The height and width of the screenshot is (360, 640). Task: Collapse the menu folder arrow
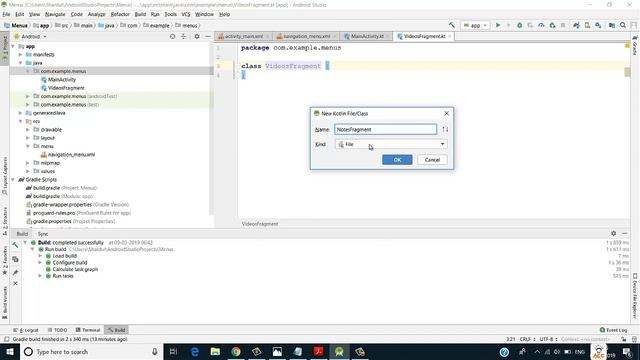click(28, 146)
